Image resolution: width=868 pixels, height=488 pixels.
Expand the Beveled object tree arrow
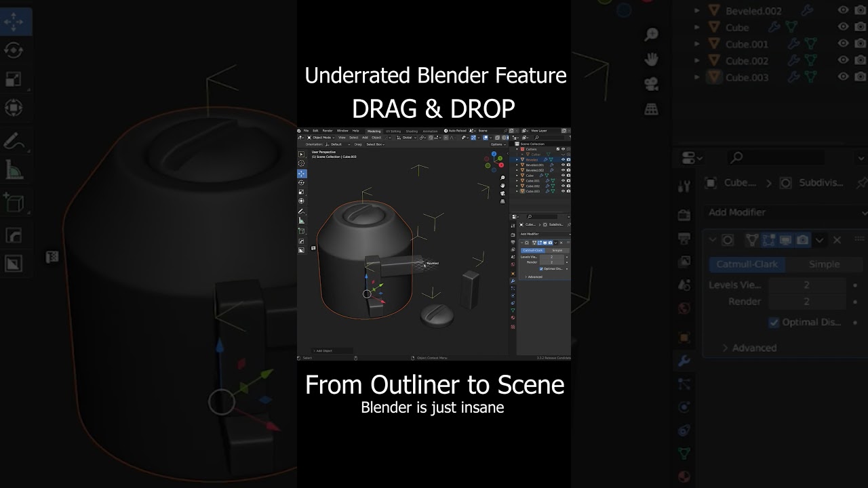coord(517,159)
